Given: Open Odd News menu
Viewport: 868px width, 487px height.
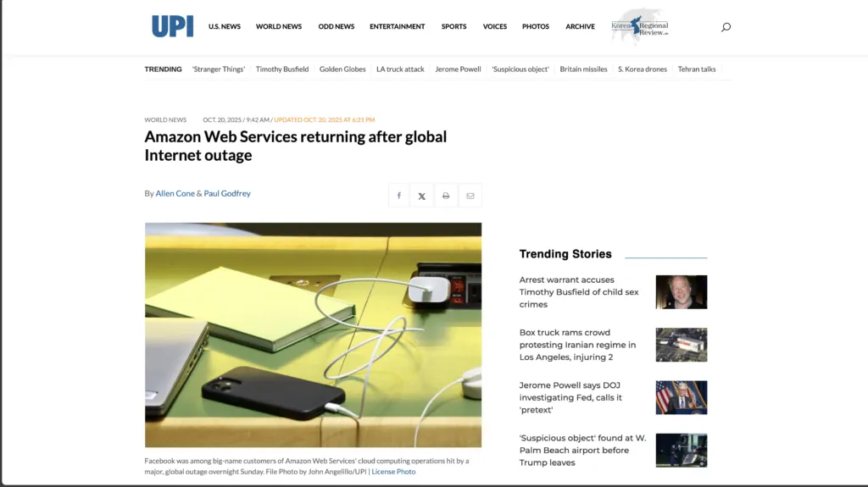Looking at the screenshot, I should pyautogui.click(x=336, y=26).
